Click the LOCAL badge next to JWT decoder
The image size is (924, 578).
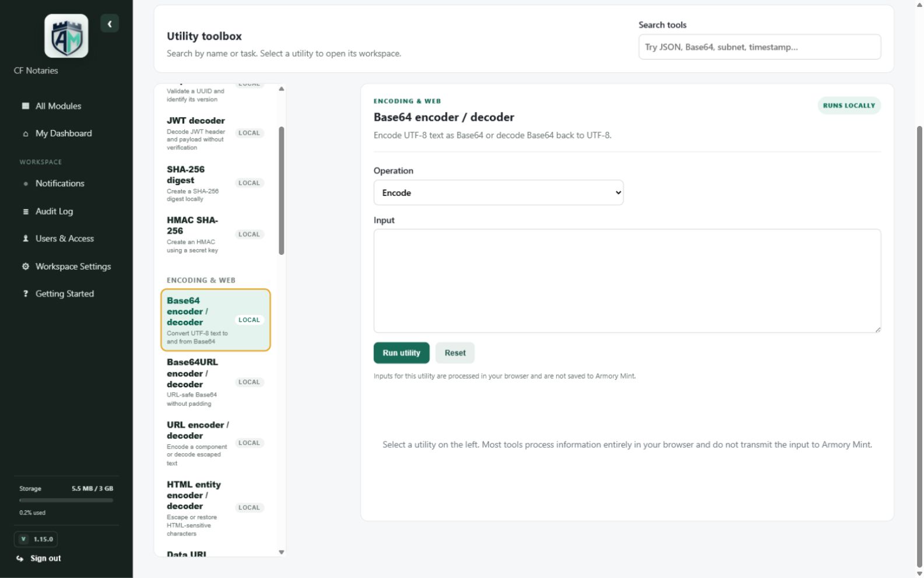tap(249, 134)
